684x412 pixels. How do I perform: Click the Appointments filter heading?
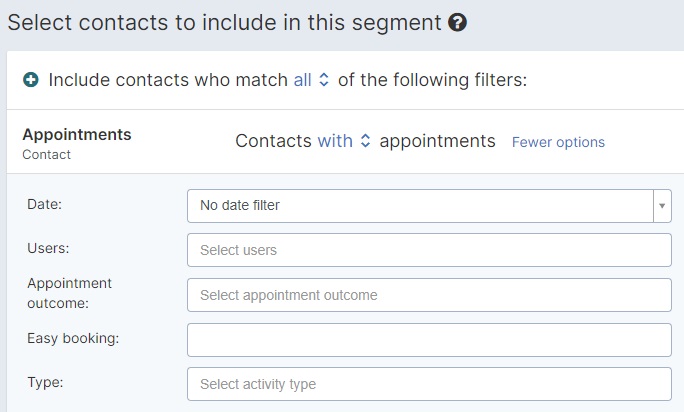click(77, 134)
